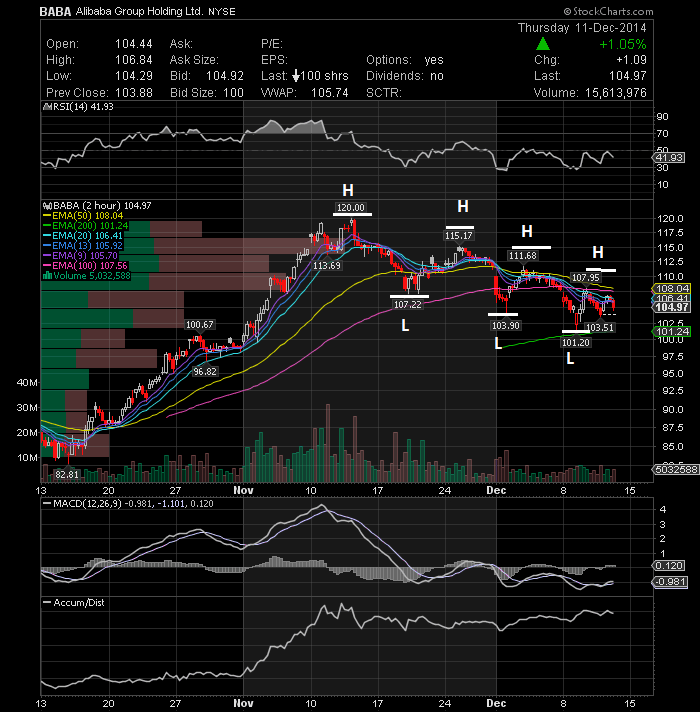The width and height of the screenshot is (700, 712).
Task: Click the 100.67 price label
Action: [x=200, y=325]
